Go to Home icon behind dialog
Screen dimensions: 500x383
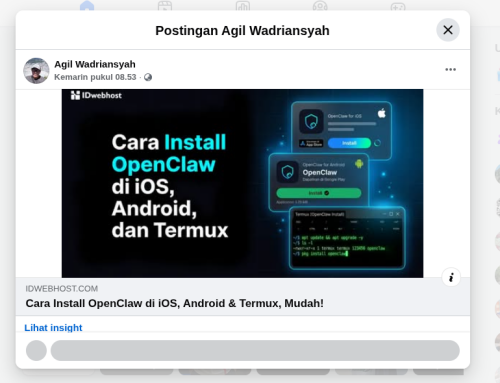click(x=87, y=6)
